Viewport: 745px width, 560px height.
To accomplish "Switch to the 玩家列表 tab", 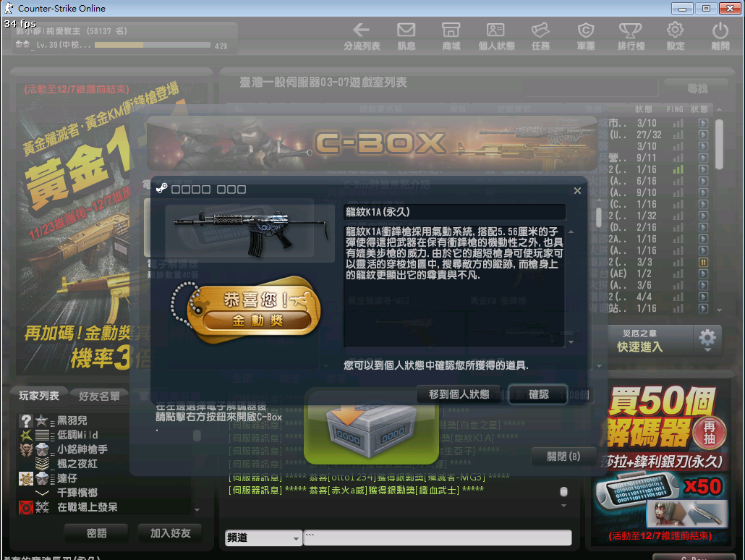I will [x=39, y=396].
